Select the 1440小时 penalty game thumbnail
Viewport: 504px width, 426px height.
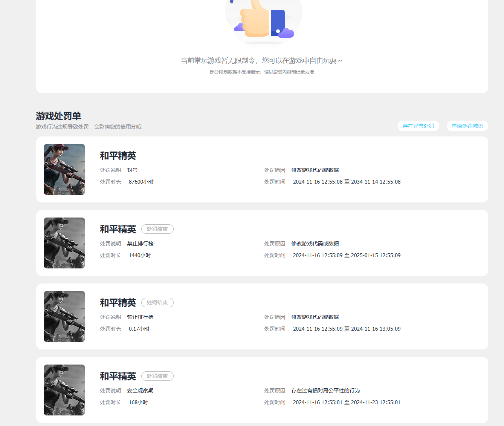[64, 243]
